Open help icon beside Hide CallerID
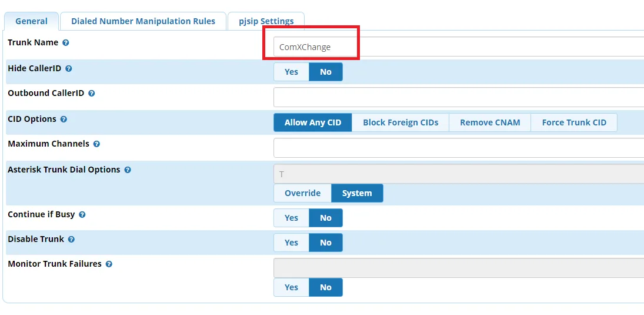Viewport: 644px width, 315px height. [69, 69]
